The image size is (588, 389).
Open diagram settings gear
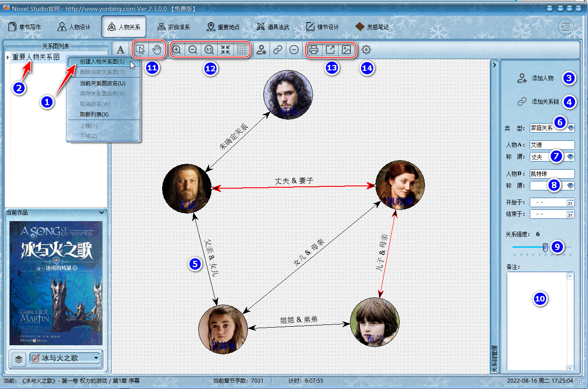point(366,50)
